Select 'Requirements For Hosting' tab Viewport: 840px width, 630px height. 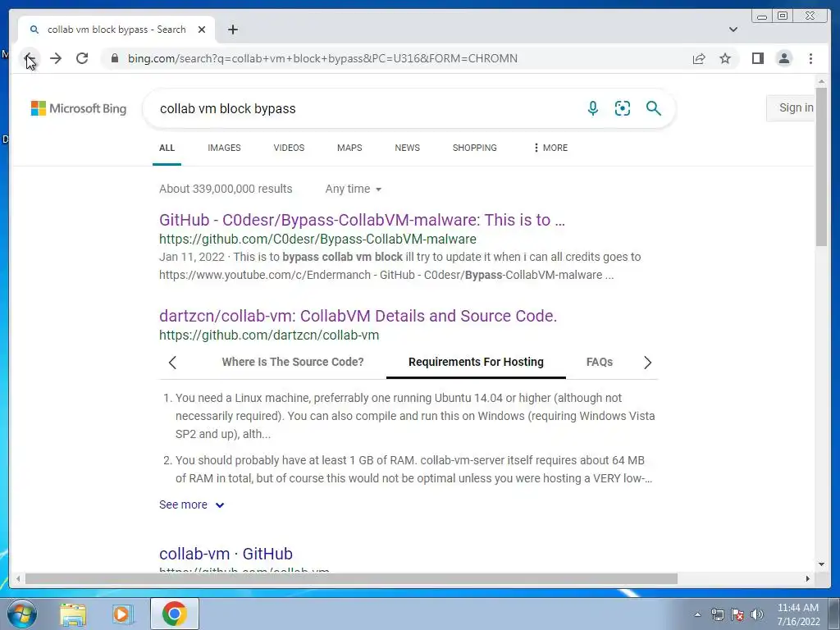tap(476, 362)
